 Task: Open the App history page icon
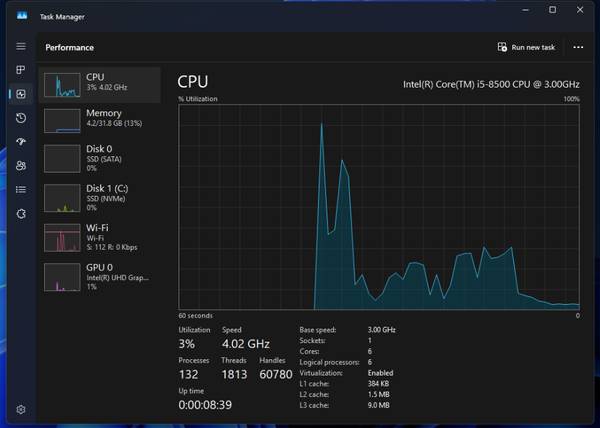21,118
